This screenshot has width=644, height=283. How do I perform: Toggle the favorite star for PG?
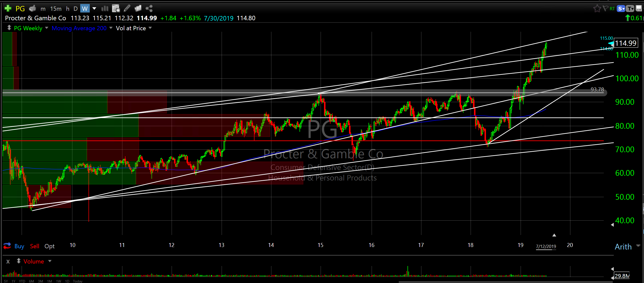597,9
